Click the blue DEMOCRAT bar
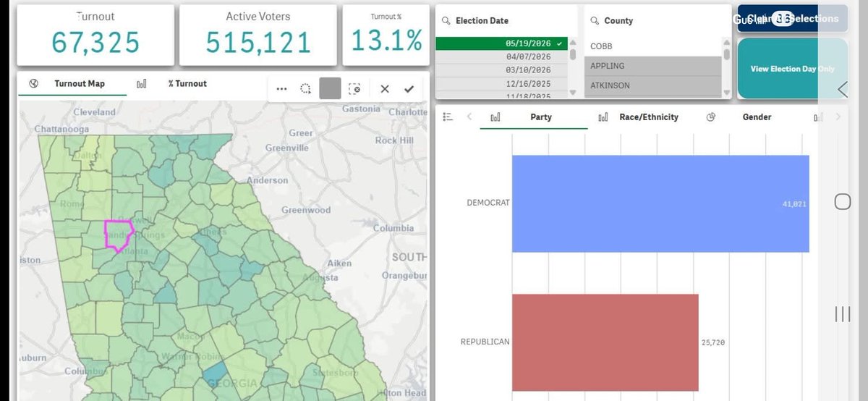This screenshot has width=868, height=401. coord(660,203)
